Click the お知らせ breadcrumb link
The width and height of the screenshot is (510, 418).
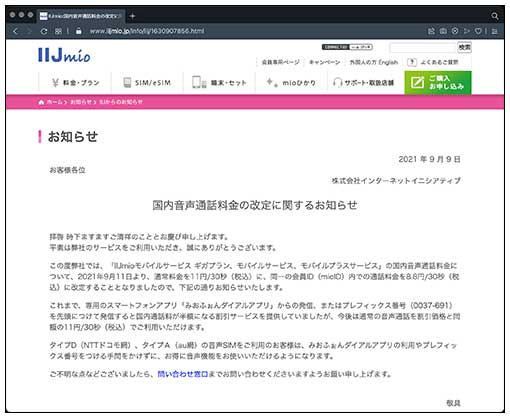(80, 102)
